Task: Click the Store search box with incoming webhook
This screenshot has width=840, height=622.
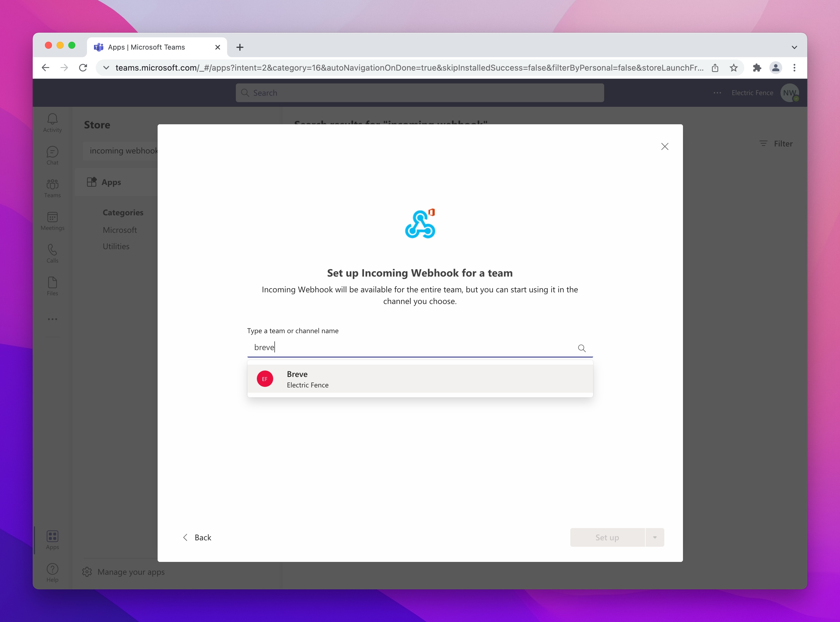Action: tap(121, 151)
